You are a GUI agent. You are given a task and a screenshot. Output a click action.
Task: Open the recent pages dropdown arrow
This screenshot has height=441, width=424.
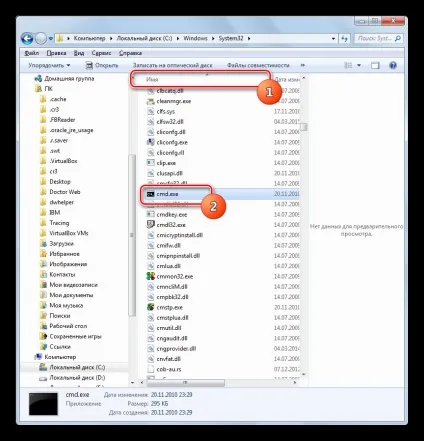tap(51, 39)
